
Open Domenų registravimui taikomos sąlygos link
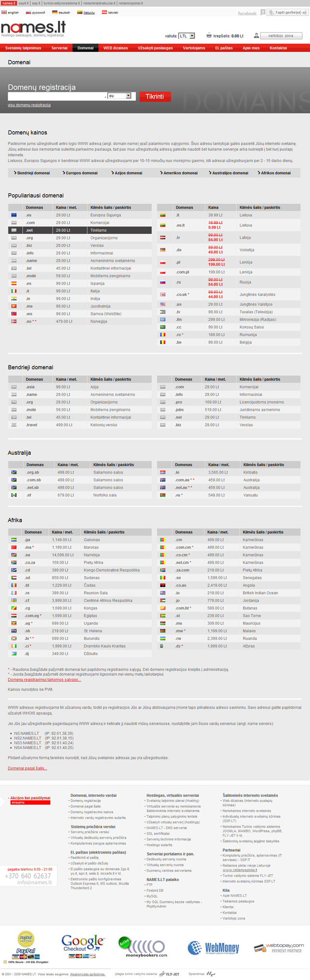click(44, 679)
